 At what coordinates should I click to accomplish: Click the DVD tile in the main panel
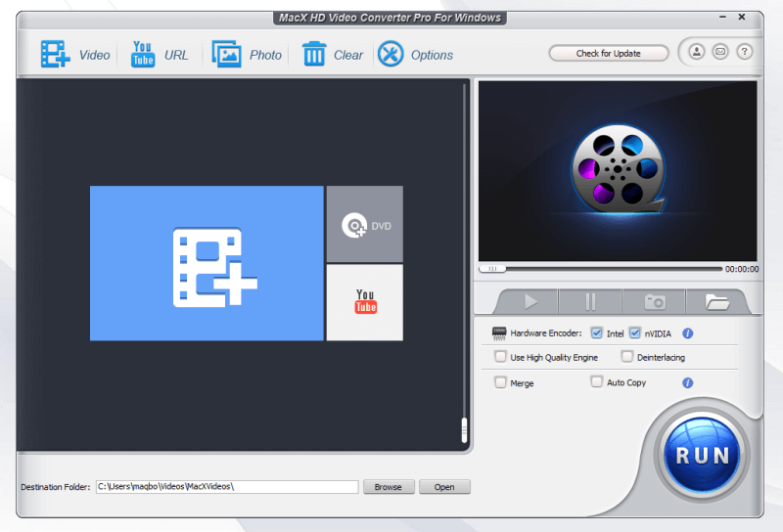click(365, 225)
